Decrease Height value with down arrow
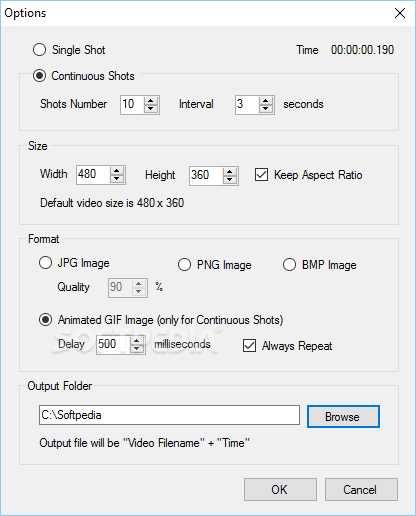This screenshot has height=516, width=416. tap(230, 180)
